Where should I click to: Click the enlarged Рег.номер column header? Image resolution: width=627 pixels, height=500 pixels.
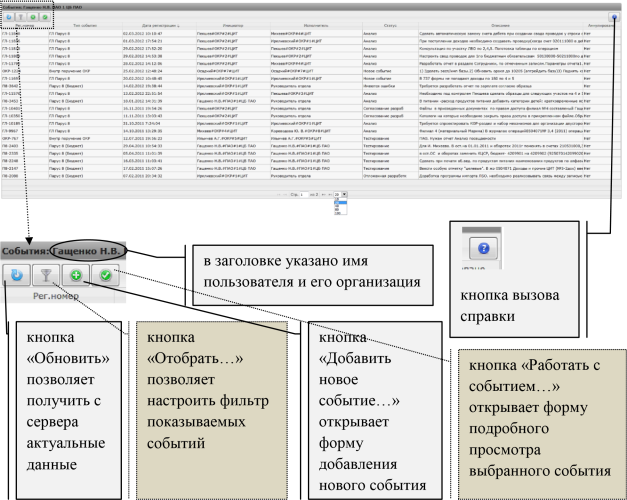click(x=56, y=296)
